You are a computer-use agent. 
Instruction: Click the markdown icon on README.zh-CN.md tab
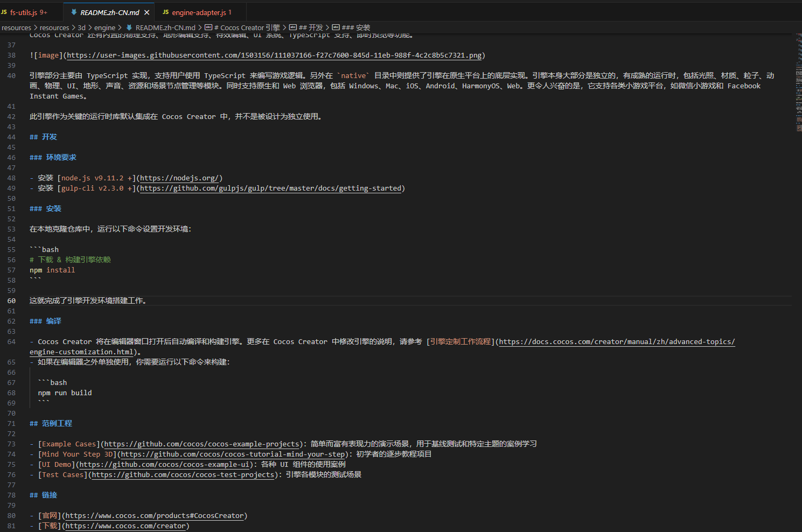click(74, 12)
